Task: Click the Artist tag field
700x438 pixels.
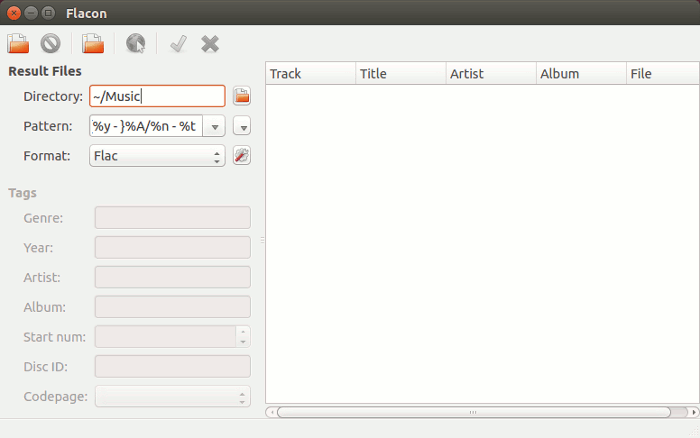Action: pos(173,277)
